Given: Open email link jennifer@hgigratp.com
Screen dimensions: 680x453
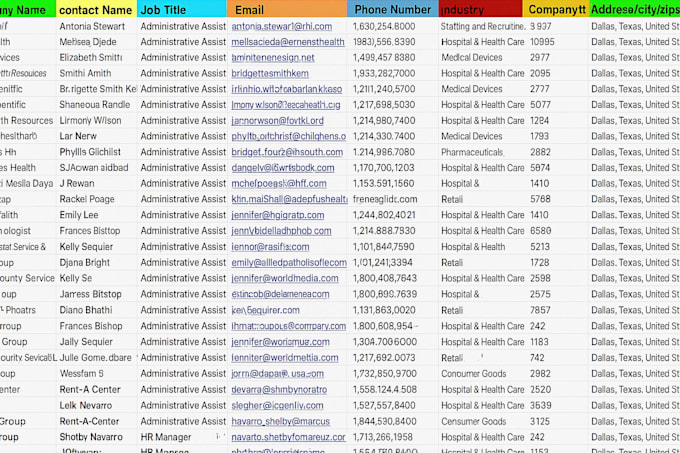Looking at the screenshot, I should [278, 215].
